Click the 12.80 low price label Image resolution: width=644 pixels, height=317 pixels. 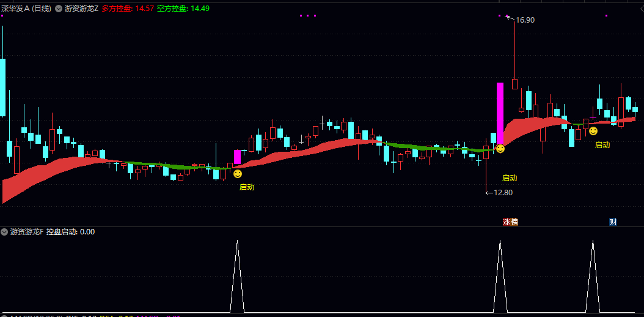tap(503, 192)
